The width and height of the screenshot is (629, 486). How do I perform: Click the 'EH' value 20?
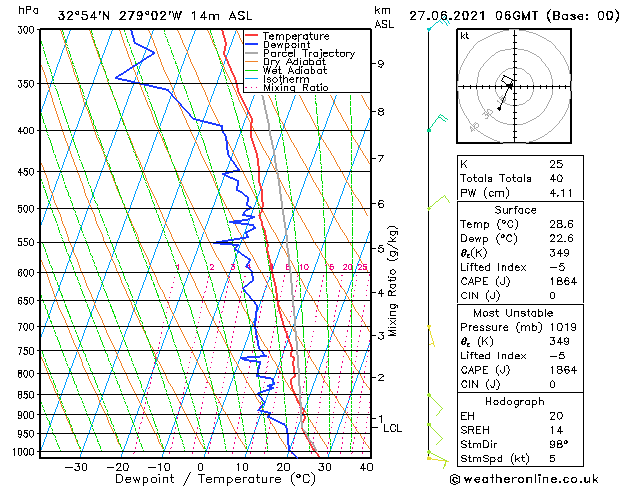pyautogui.click(x=556, y=416)
